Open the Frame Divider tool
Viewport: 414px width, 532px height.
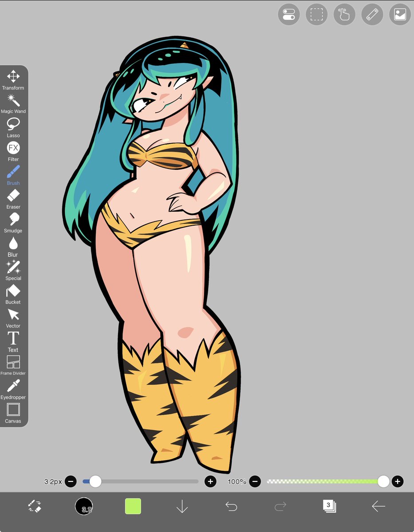(x=13, y=366)
